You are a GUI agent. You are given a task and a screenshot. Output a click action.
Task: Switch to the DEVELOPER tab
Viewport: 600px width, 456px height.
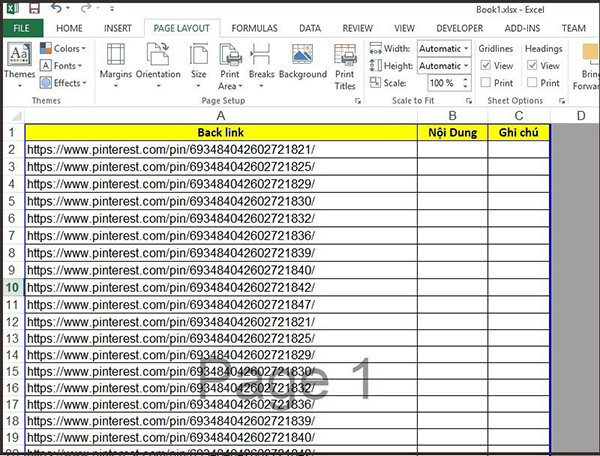point(460,28)
